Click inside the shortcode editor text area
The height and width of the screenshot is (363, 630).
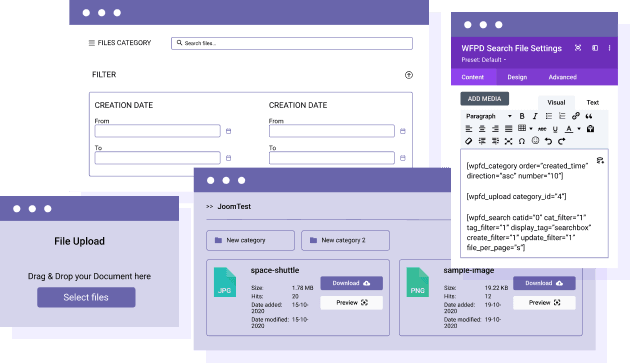pos(534,203)
